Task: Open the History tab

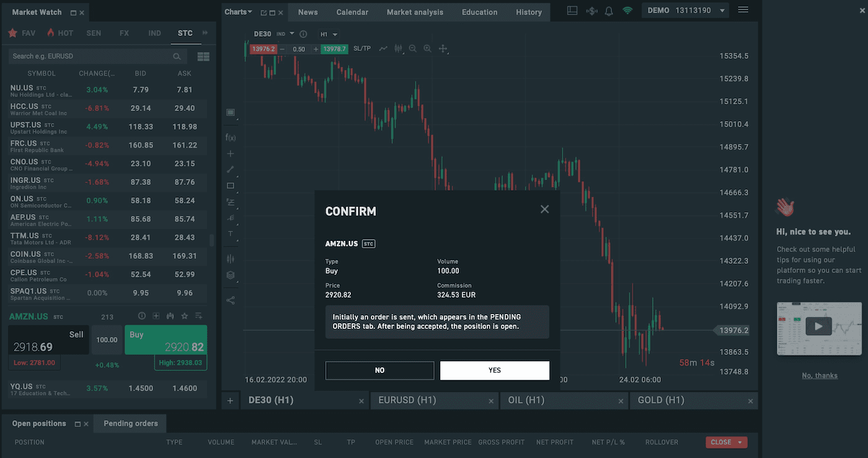Action: pos(529,12)
